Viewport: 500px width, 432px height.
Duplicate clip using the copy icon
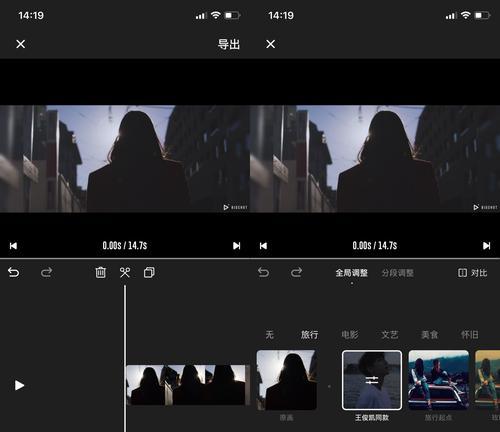point(149,272)
